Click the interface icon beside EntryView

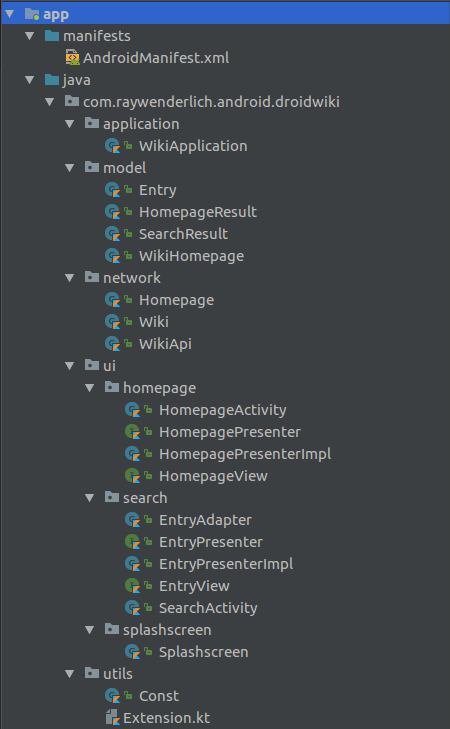pos(132,586)
